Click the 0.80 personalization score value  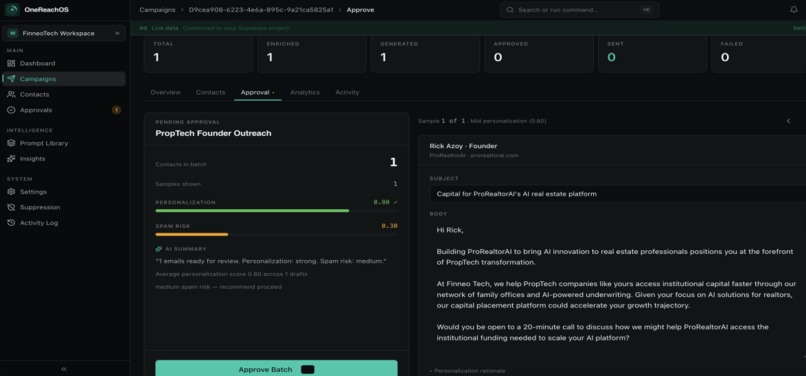coord(381,202)
